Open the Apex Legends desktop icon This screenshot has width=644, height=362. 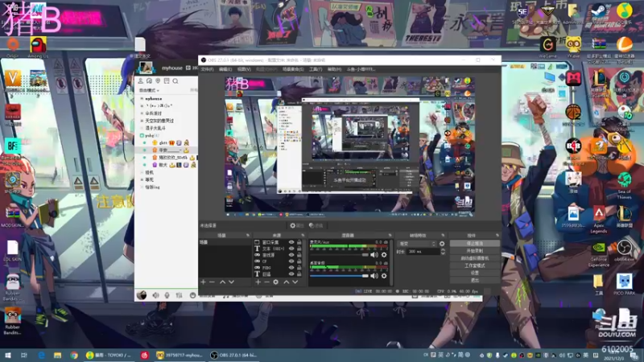(598, 220)
